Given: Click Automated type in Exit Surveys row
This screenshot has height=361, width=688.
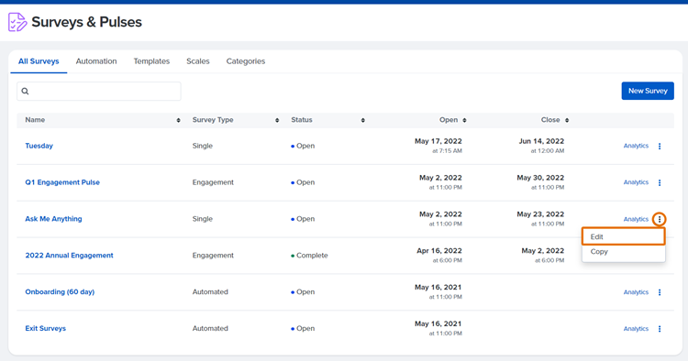Looking at the screenshot, I should tap(210, 328).
